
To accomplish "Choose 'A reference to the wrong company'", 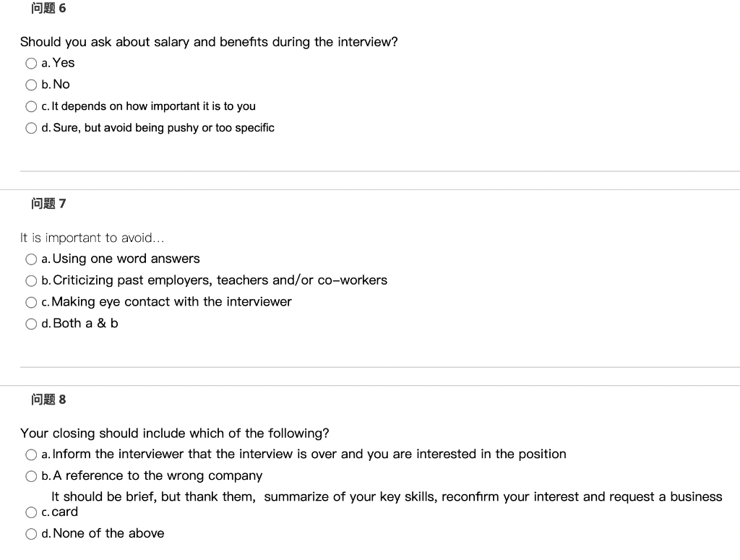I will [x=31, y=476].
